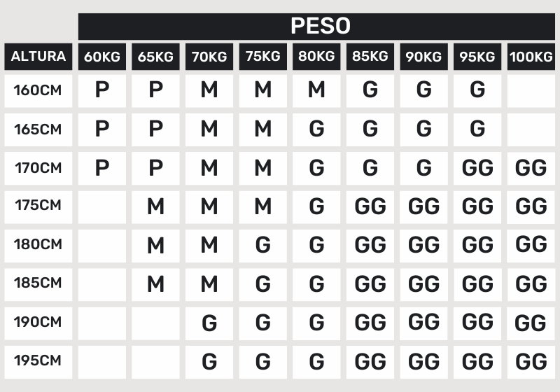The width and height of the screenshot is (560, 392).
Task: Click size P for 160CM and 60KG
Action: coord(102,91)
